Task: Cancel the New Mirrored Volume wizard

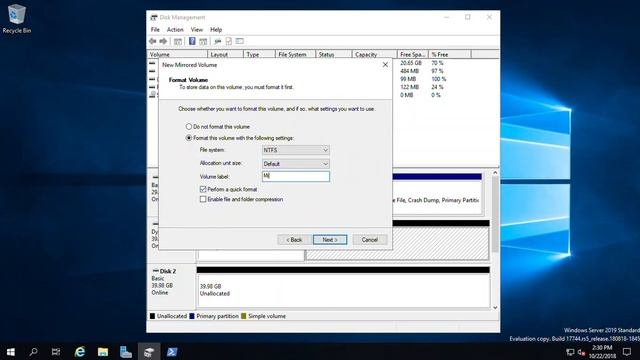Action: [x=369, y=240]
